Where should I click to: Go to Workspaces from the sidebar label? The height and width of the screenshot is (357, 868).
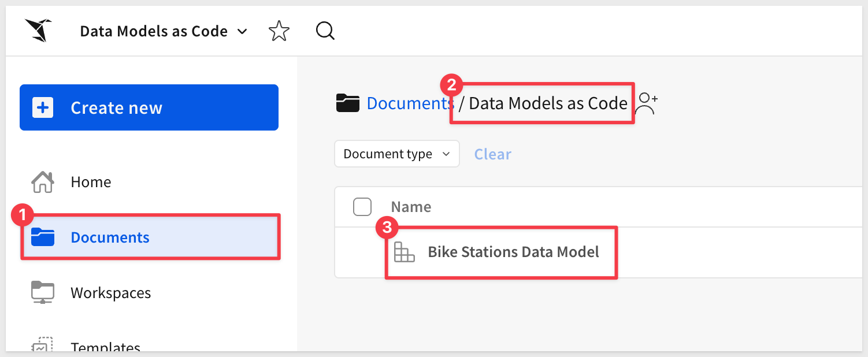pos(110,293)
